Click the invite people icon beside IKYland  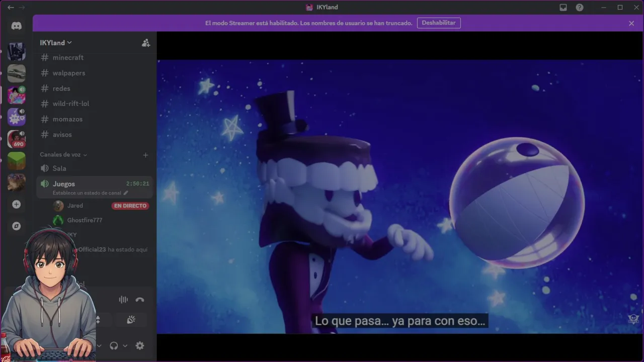145,43
